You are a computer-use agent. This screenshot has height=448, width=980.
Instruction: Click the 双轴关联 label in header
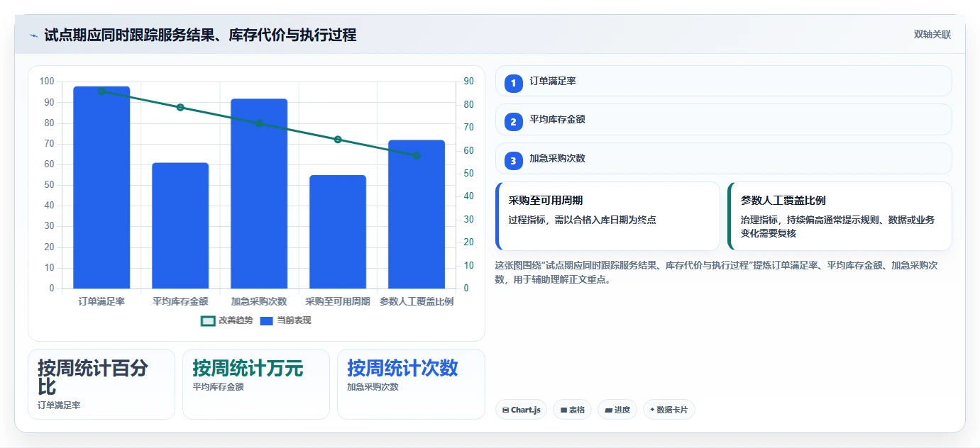click(x=932, y=34)
